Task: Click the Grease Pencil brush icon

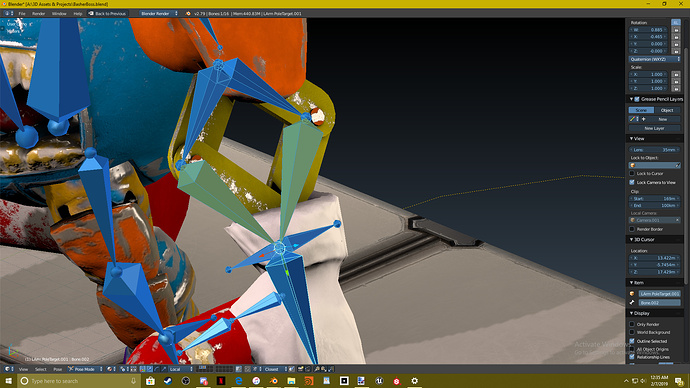Action: click(x=632, y=119)
